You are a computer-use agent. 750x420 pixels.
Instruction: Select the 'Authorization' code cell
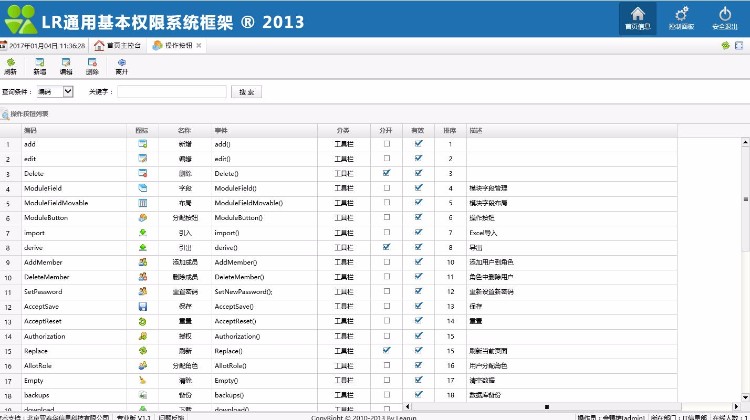click(x=74, y=336)
